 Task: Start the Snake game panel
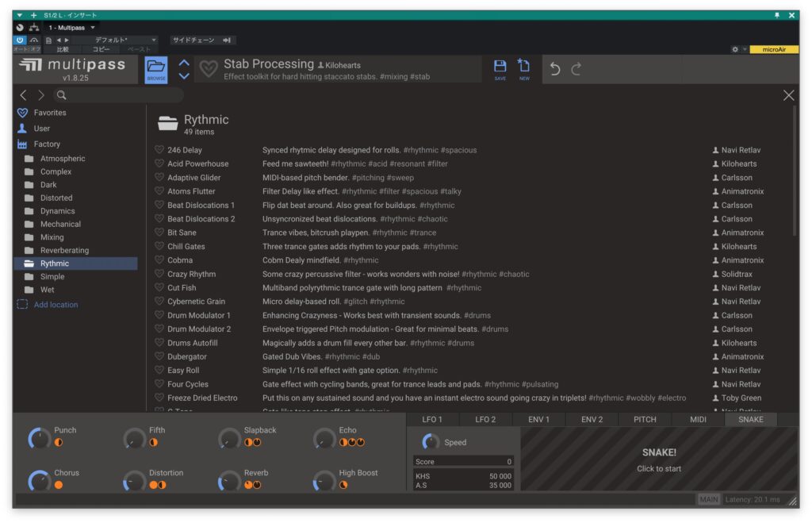click(x=659, y=460)
